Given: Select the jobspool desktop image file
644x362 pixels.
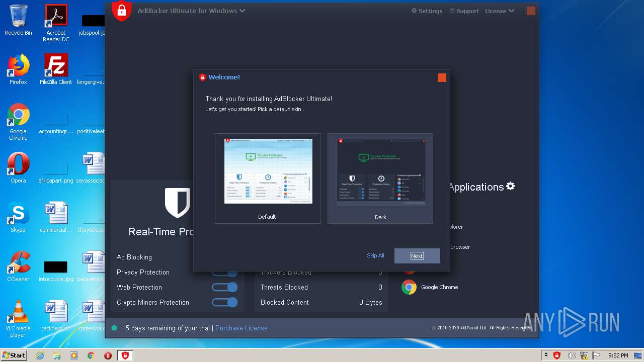Looking at the screenshot, I should (93, 25).
